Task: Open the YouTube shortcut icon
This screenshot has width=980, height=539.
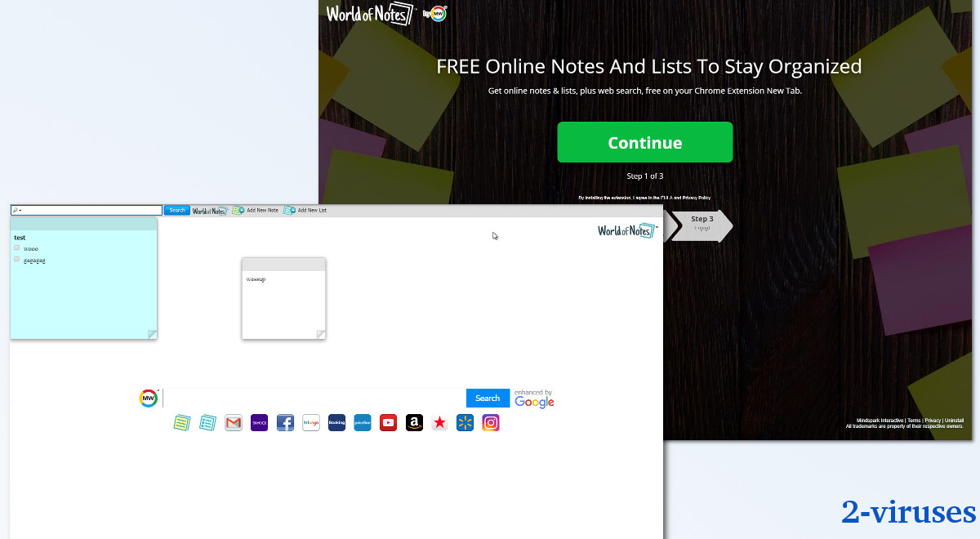Action: [388, 422]
